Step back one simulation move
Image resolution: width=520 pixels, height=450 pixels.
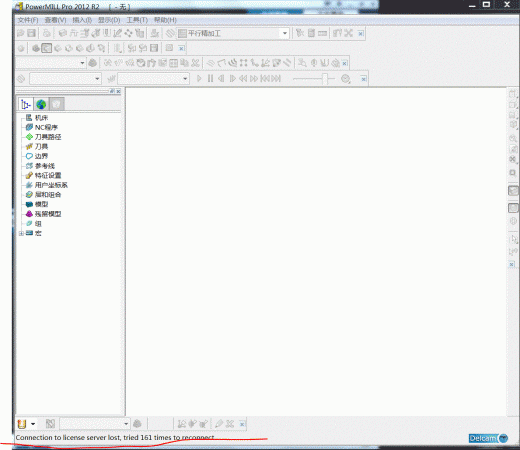[221, 79]
